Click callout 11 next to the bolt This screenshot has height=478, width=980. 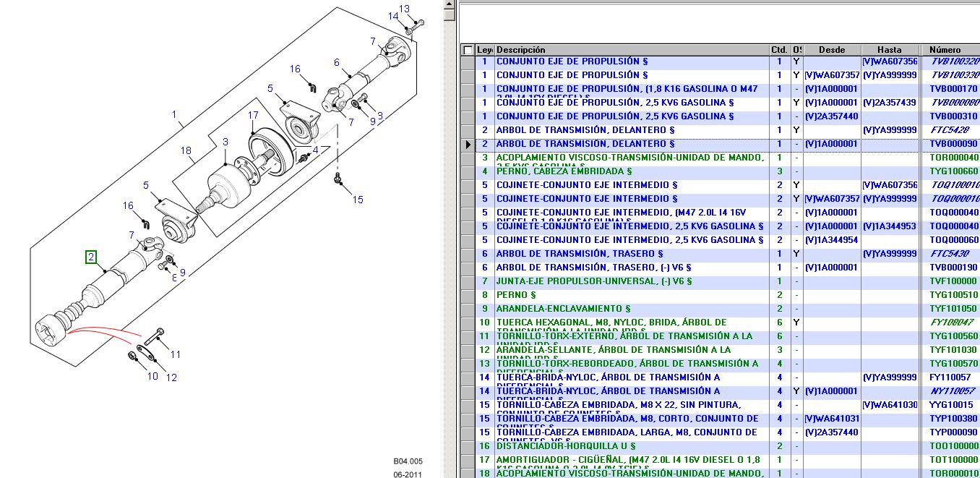[176, 354]
